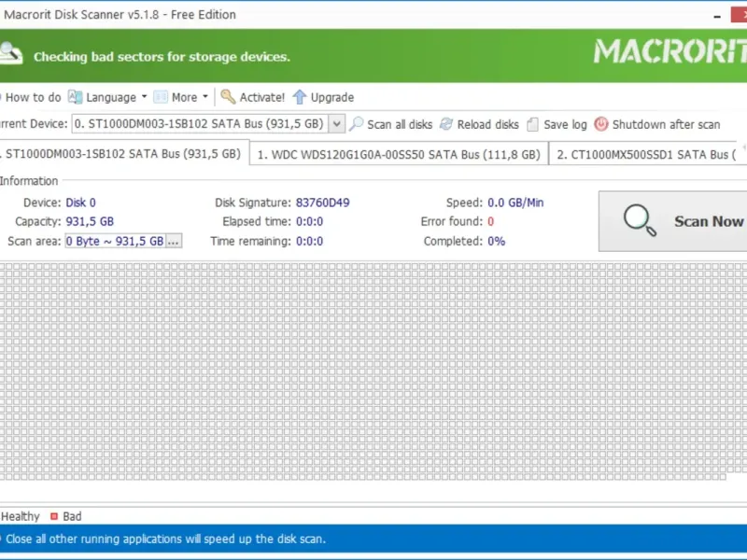Click Disk Signature value 83760D49
The image size is (747, 560).
tap(322, 203)
